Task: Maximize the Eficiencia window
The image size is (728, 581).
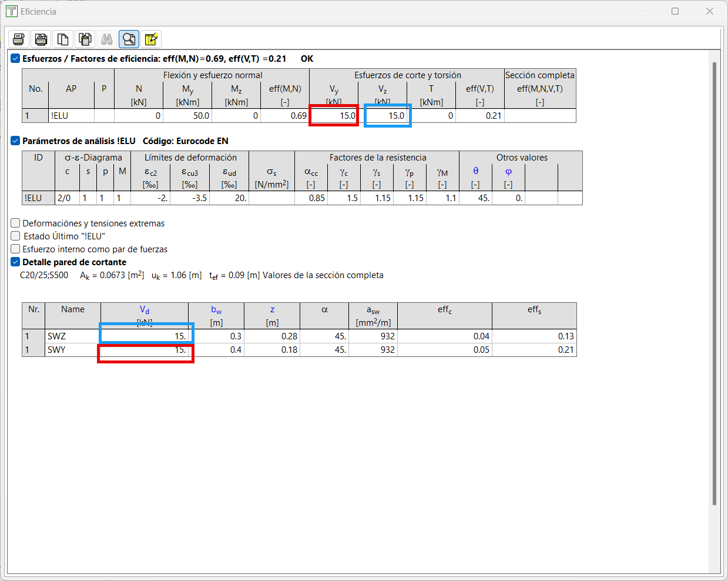Action: click(x=675, y=11)
